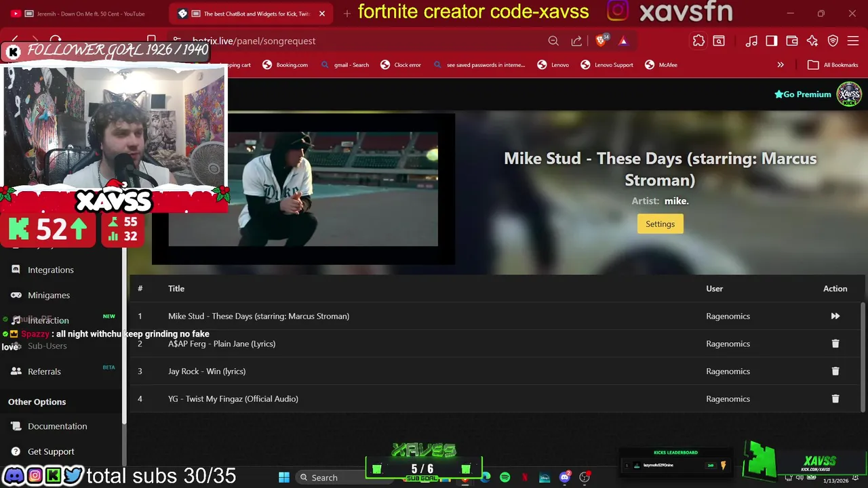Open the Brave playlist music-note icon

click(751, 41)
